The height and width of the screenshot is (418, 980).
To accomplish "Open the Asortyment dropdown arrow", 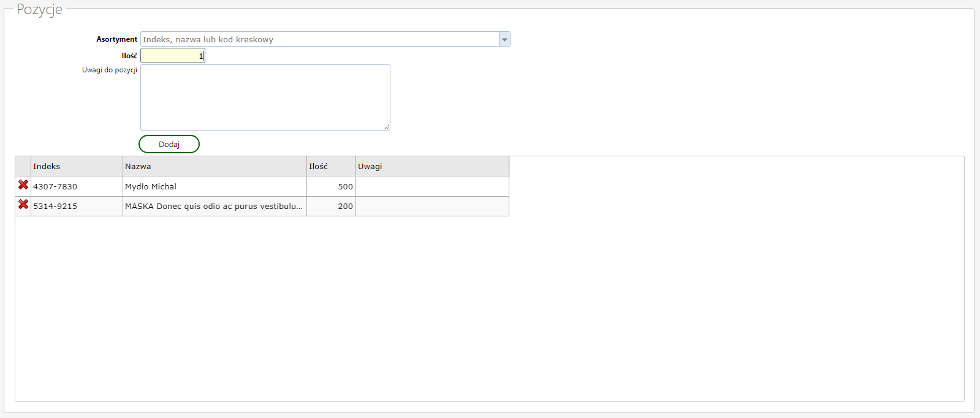I will coord(504,39).
